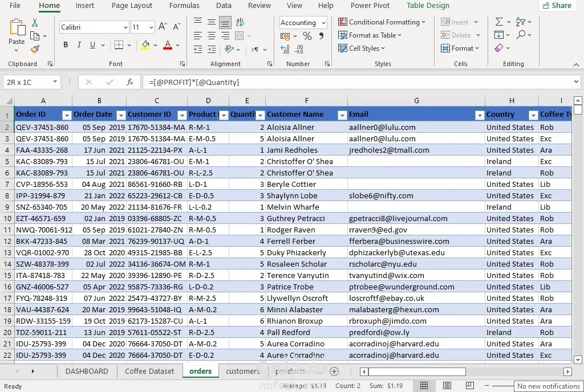Viewport: 584px width, 392px height.
Task: Switch to the Insert ribbon tab
Action: (x=85, y=5)
